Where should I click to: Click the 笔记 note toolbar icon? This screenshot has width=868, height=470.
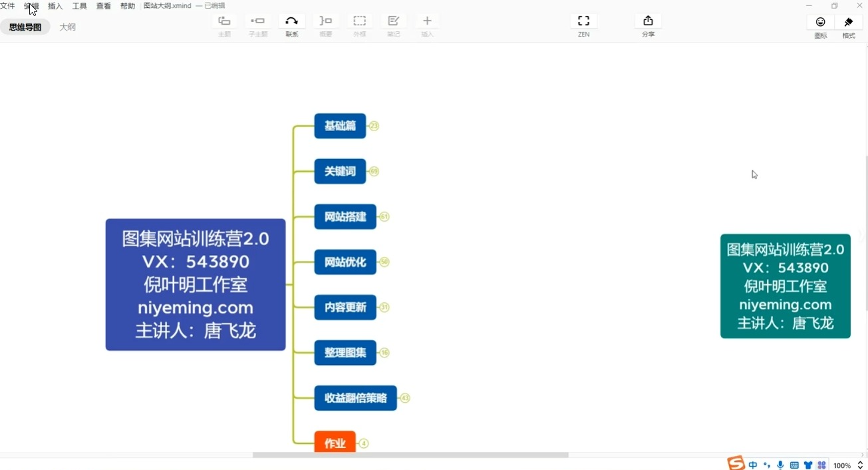(x=393, y=21)
